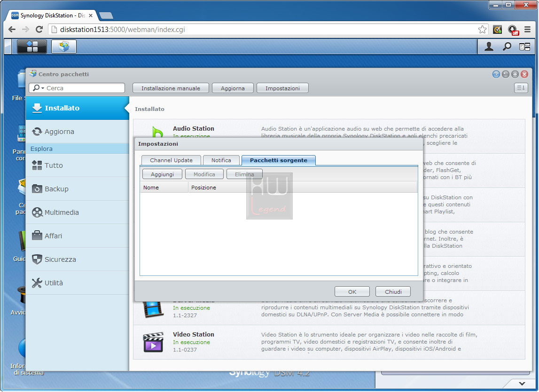Select the Affari category in the sidebar
539x392 pixels.
click(x=78, y=236)
